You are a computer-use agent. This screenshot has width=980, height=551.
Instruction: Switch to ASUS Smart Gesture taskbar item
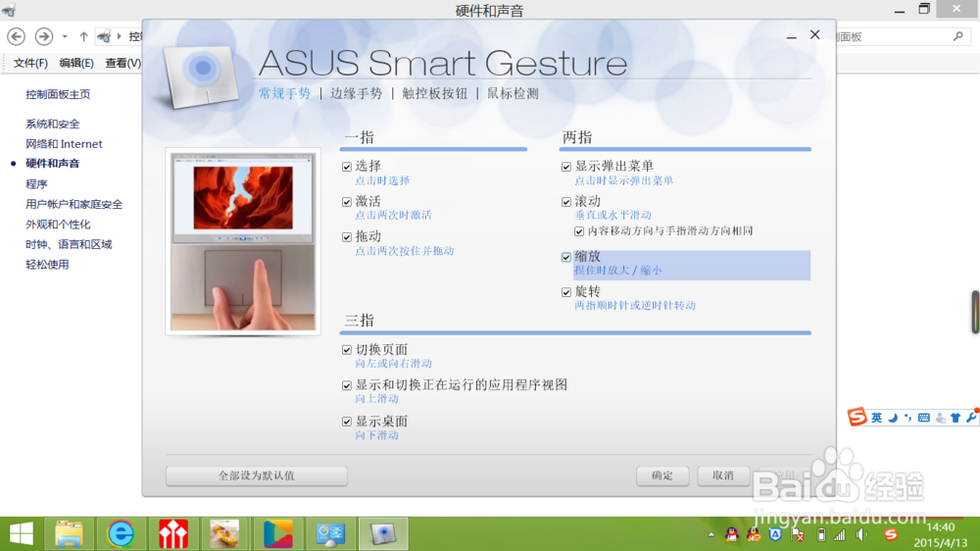(x=383, y=534)
